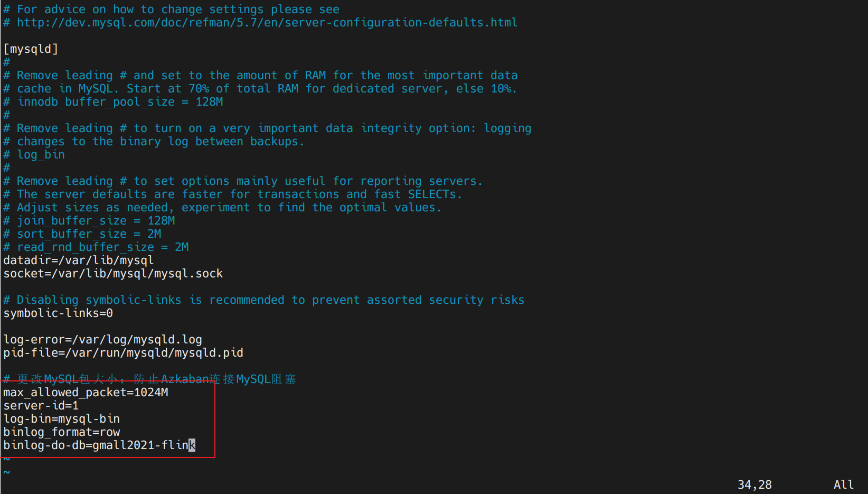Screen dimensions: 868x494
Task: Click the read_rnd_buffer_size = 2M comment
Action: 96,247
